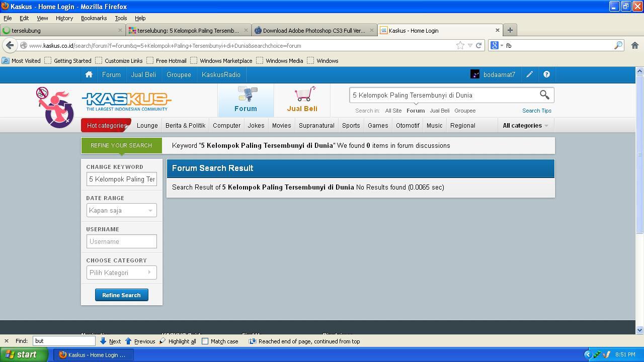Open the History menu
This screenshot has height=362, width=644.
(64, 18)
